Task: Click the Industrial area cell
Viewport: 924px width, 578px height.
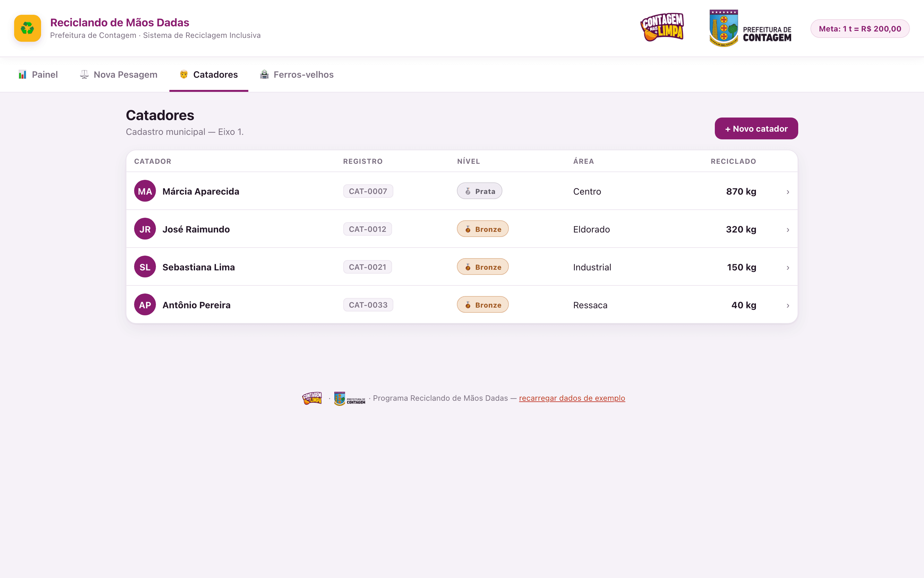Action: (x=592, y=267)
